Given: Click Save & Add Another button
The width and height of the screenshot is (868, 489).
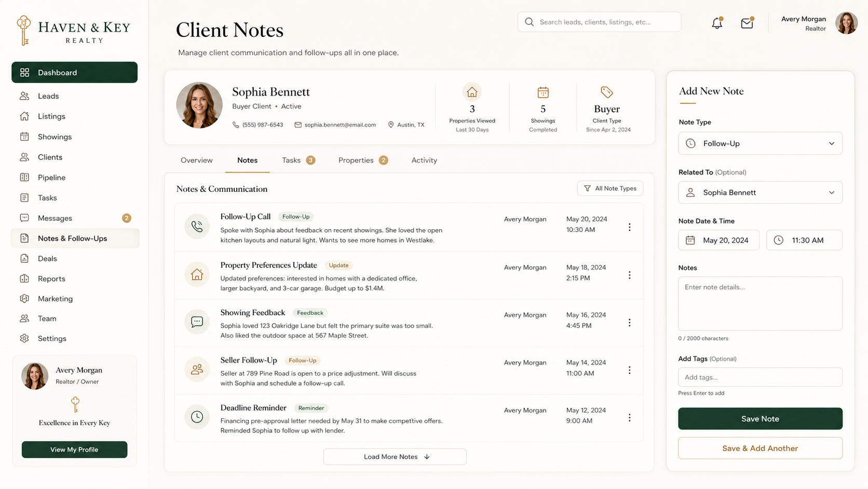Looking at the screenshot, I should click(760, 448).
